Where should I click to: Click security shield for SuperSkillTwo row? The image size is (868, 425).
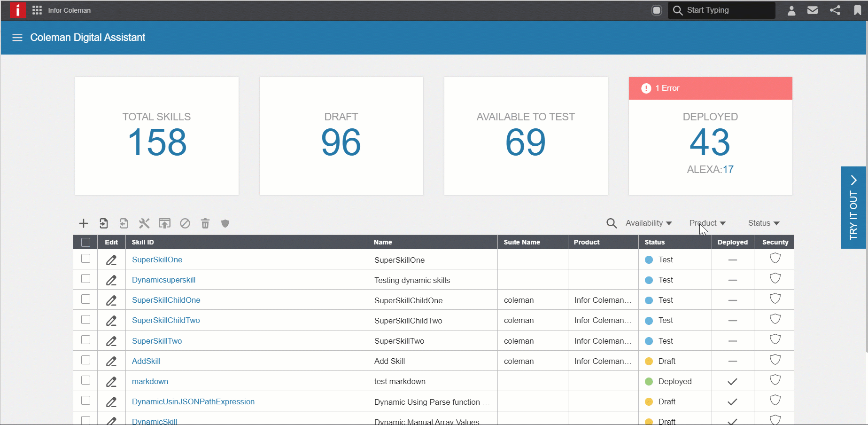click(x=775, y=339)
